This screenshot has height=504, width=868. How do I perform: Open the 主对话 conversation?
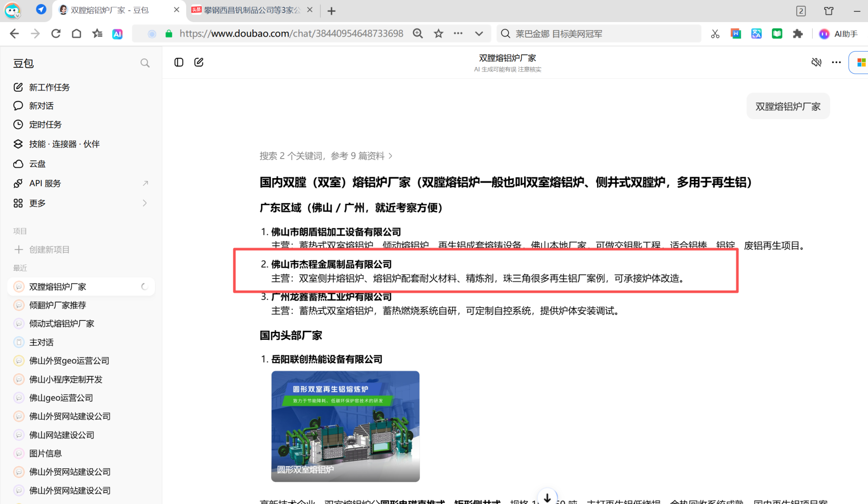tap(81, 342)
